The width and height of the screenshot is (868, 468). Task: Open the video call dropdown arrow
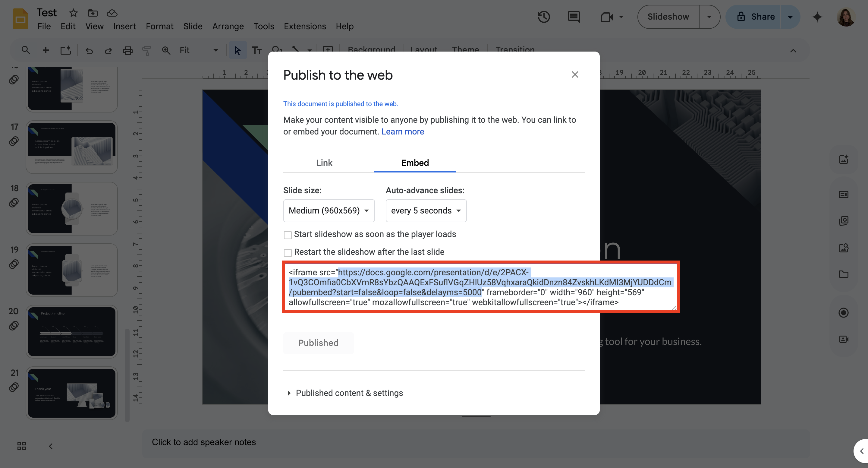(621, 17)
